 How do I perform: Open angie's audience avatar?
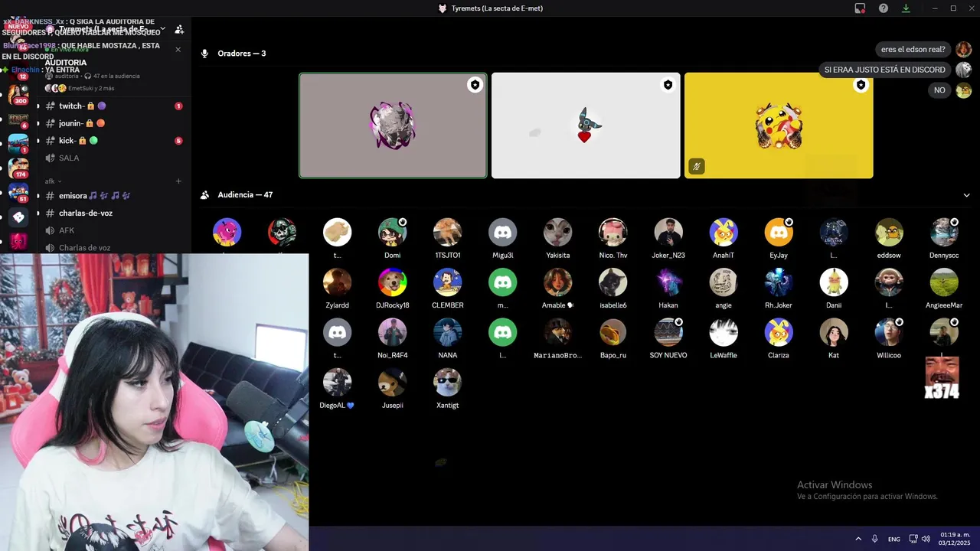pyautogui.click(x=723, y=282)
